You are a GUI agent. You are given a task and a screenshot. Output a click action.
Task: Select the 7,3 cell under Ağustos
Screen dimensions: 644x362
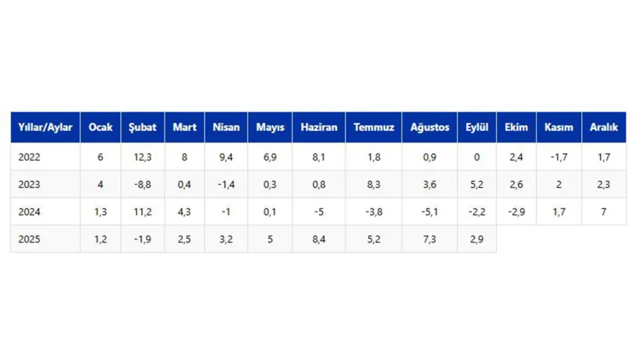430,239
